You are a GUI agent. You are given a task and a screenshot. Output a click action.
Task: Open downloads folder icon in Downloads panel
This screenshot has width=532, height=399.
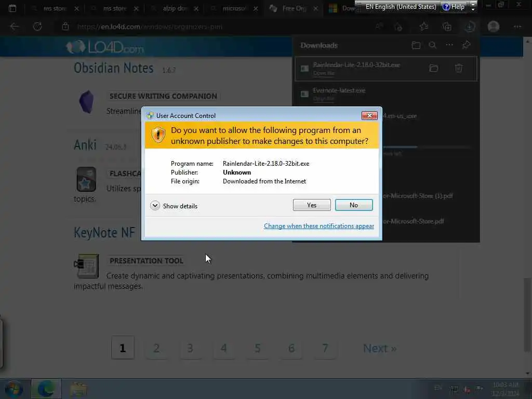click(416, 45)
